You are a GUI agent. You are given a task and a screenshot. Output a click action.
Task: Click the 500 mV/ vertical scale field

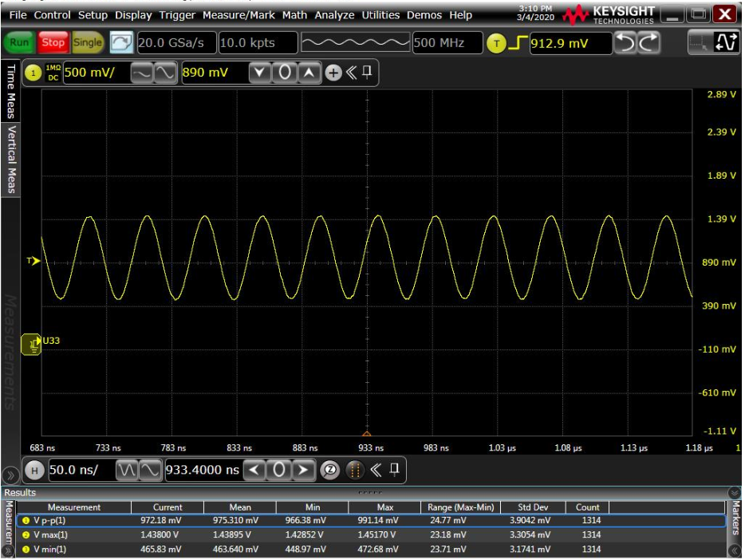(97, 73)
